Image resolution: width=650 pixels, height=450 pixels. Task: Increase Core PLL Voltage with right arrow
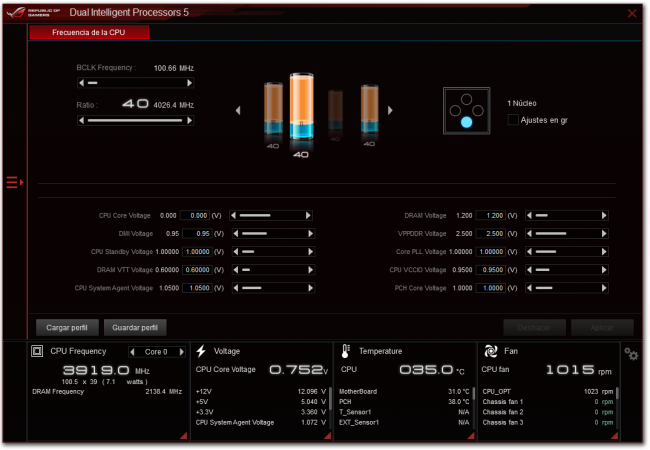[x=604, y=252]
